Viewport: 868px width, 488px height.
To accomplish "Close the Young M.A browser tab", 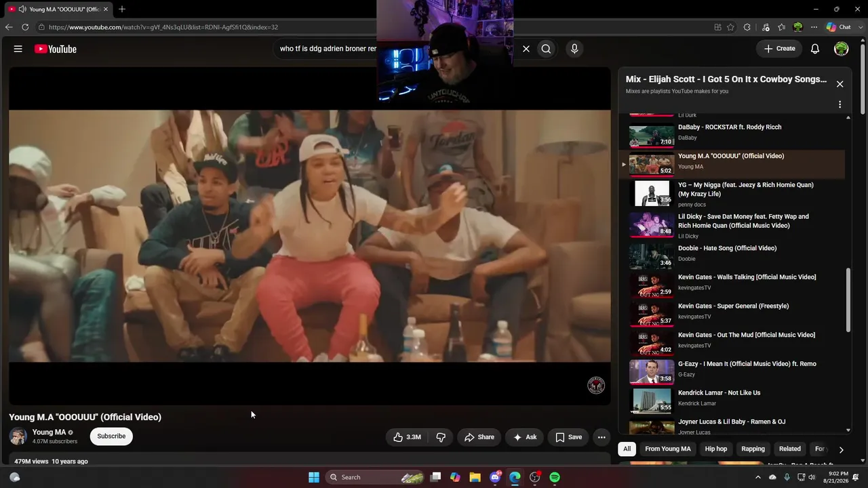I will tap(106, 9).
